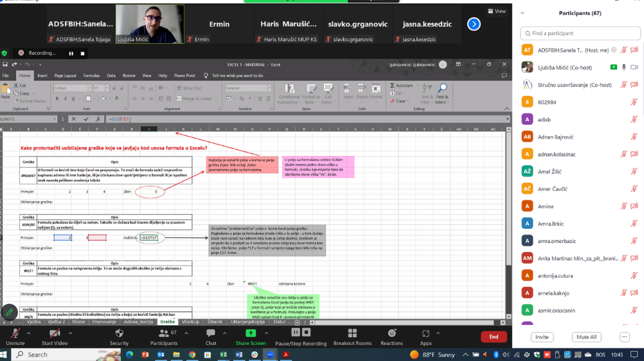This screenshot has height=361, width=644.
Task: Expand arrow beside Participants button
Action: [186, 333]
